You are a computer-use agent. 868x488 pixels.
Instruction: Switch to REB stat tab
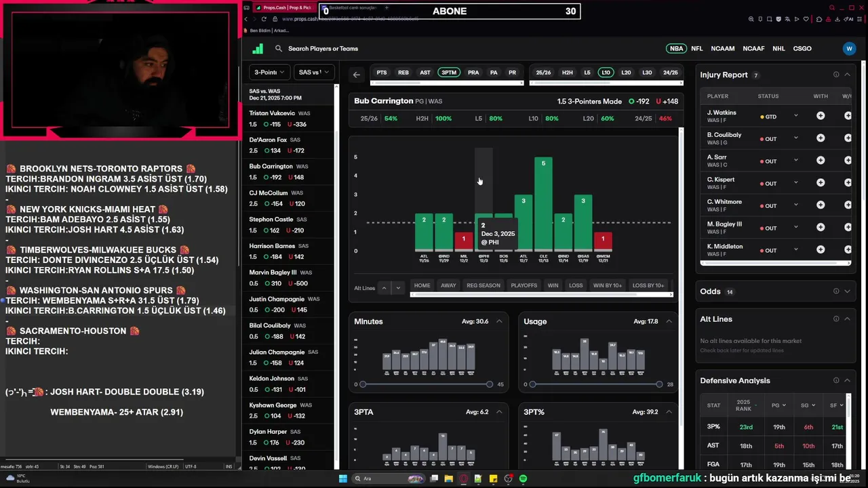[403, 73]
